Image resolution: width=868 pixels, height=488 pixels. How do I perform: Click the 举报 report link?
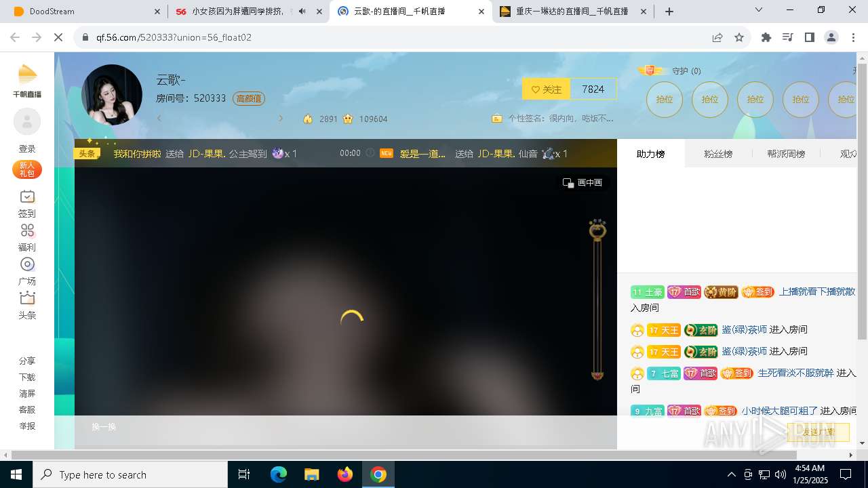click(x=27, y=426)
